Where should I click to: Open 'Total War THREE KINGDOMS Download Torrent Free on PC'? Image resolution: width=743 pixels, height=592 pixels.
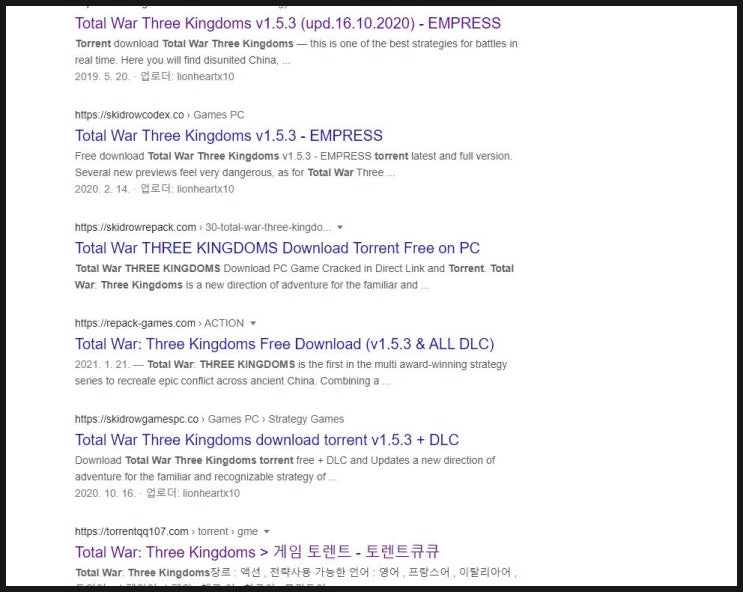point(277,248)
